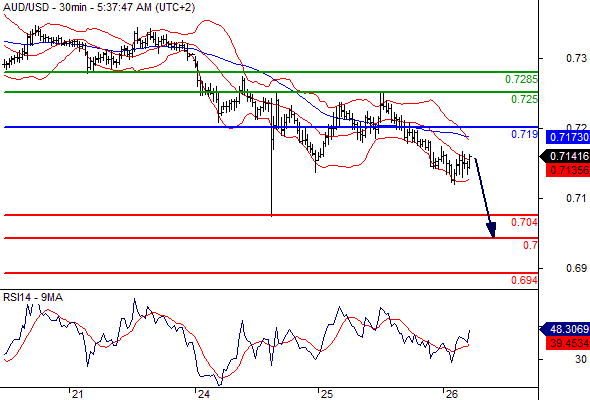Select the 0.7285 green resistance label

pyautogui.click(x=521, y=79)
